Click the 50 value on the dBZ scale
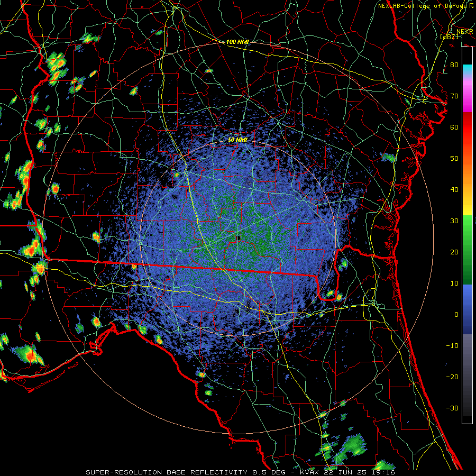The height and width of the screenshot is (476, 476). (454, 159)
